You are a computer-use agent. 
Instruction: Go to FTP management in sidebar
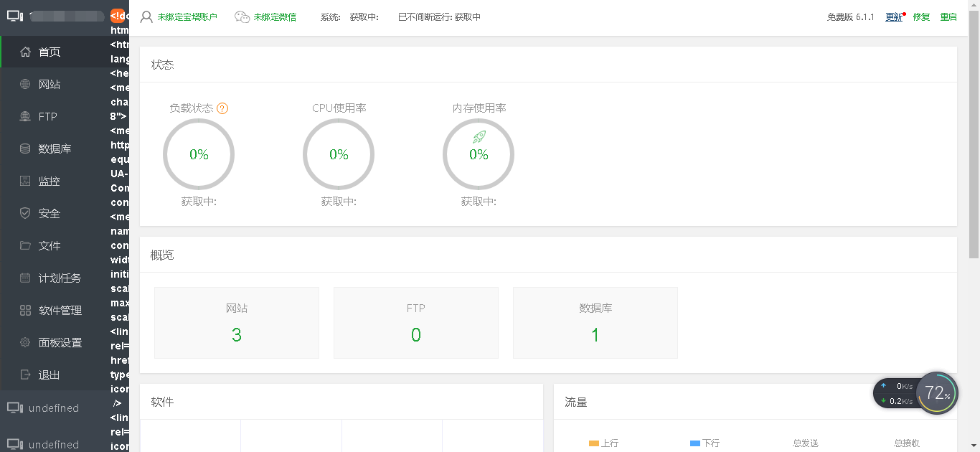pos(54,116)
